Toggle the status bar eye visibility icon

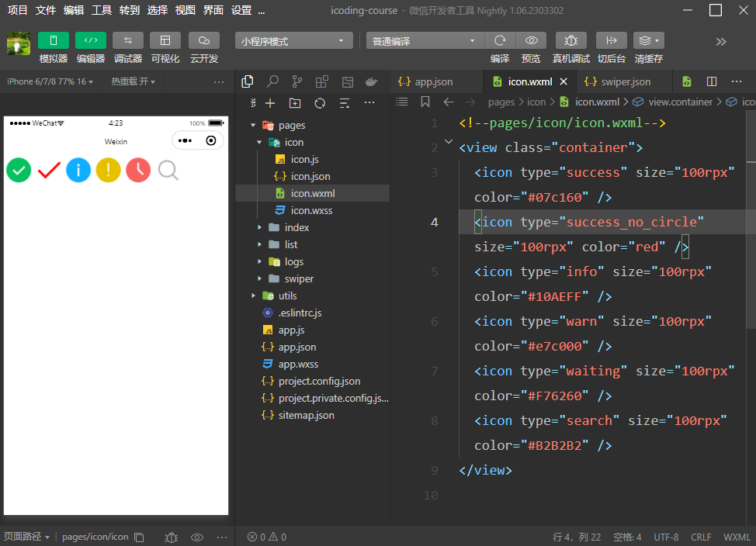(197, 537)
